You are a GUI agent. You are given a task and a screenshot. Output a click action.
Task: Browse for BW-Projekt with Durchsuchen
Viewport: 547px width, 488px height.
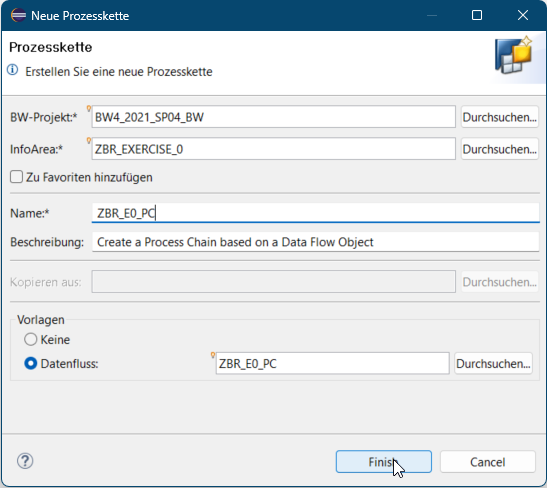pos(500,117)
